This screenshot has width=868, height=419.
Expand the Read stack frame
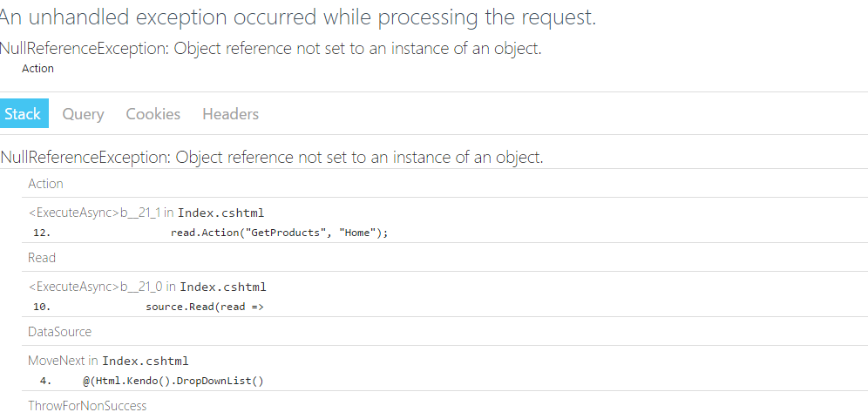(x=42, y=258)
